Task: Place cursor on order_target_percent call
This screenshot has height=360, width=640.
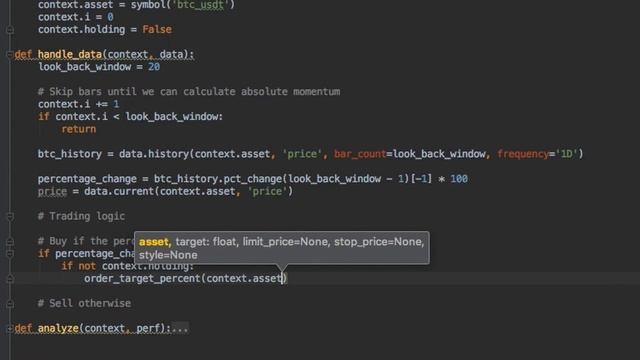Action: (x=142, y=279)
